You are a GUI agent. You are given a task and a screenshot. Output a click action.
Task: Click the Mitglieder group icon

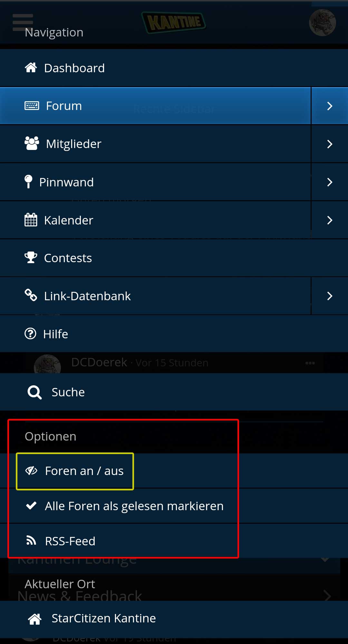32,144
